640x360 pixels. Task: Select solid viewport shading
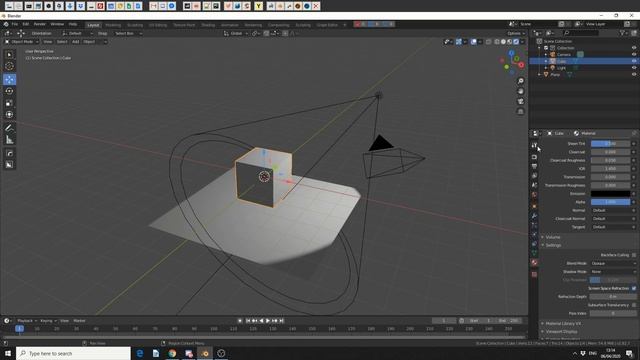pyautogui.click(x=503, y=42)
